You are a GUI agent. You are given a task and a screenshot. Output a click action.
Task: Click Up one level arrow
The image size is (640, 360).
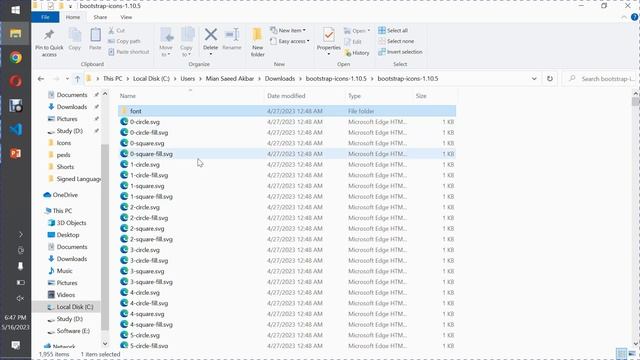[77, 79]
